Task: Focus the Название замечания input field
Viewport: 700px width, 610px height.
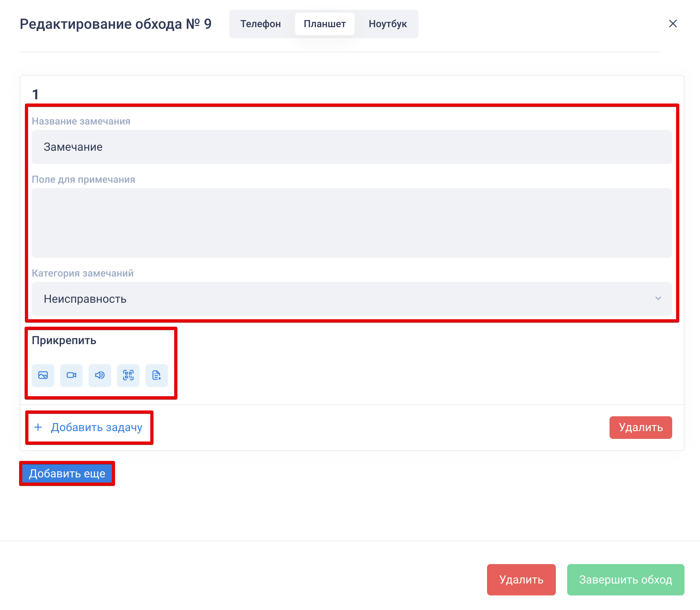Action: coord(351,147)
